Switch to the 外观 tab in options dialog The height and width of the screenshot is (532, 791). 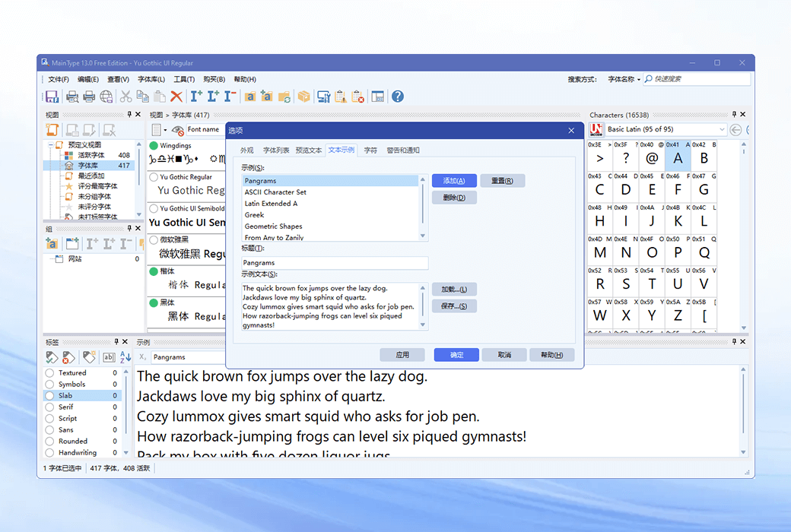(246, 150)
